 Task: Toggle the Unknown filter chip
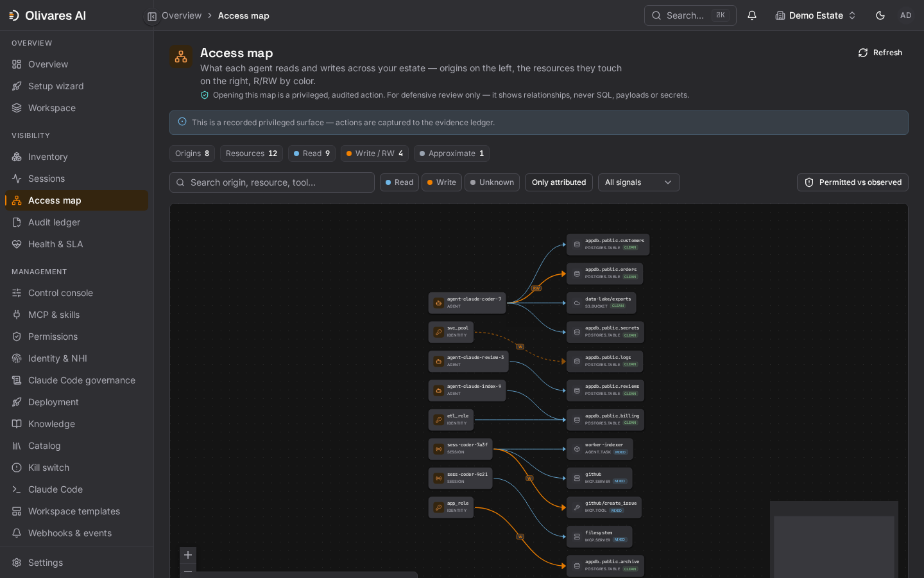point(492,182)
